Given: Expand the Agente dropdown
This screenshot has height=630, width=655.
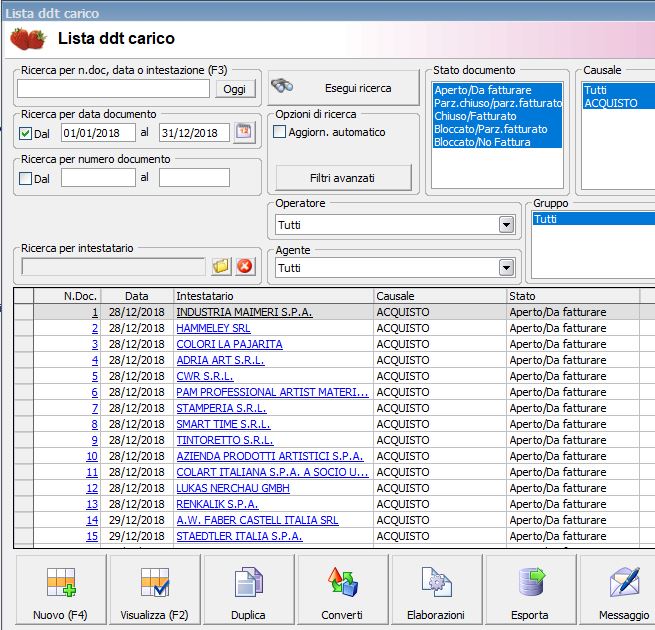Looking at the screenshot, I should (506, 268).
